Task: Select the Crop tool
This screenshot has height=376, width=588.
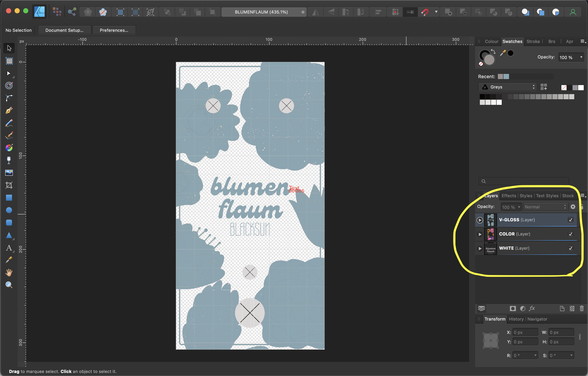Action: coord(9,185)
